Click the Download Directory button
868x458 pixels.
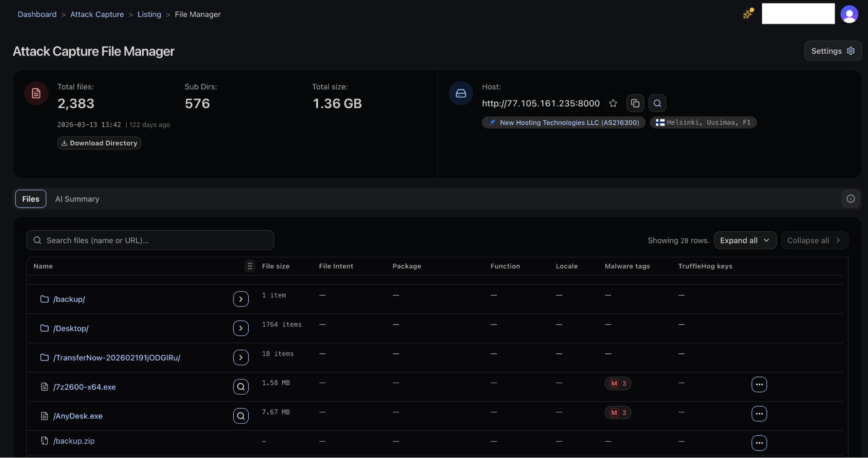(99, 143)
